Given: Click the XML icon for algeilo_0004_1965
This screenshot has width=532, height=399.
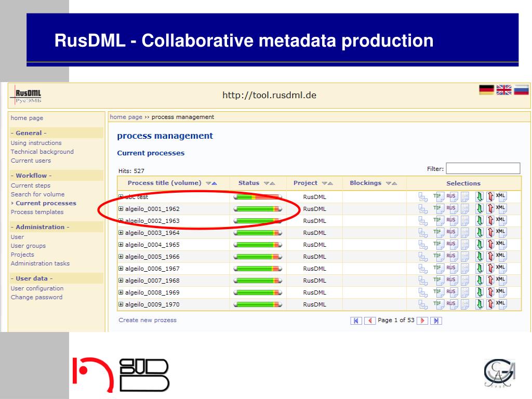Looking at the screenshot, I should tap(501, 245).
